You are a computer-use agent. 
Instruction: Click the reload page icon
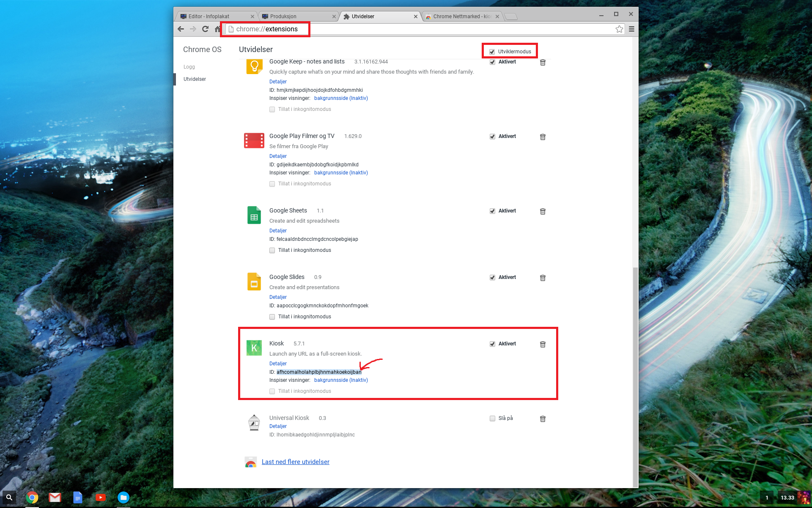point(205,29)
